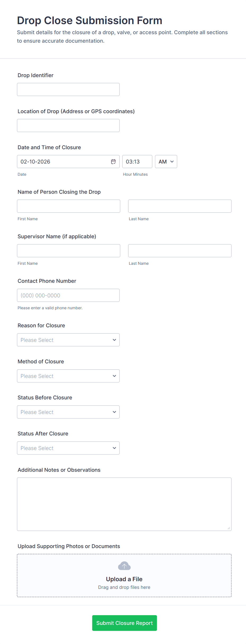
Task: Click the Additional Notes text area
Action: point(124,504)
